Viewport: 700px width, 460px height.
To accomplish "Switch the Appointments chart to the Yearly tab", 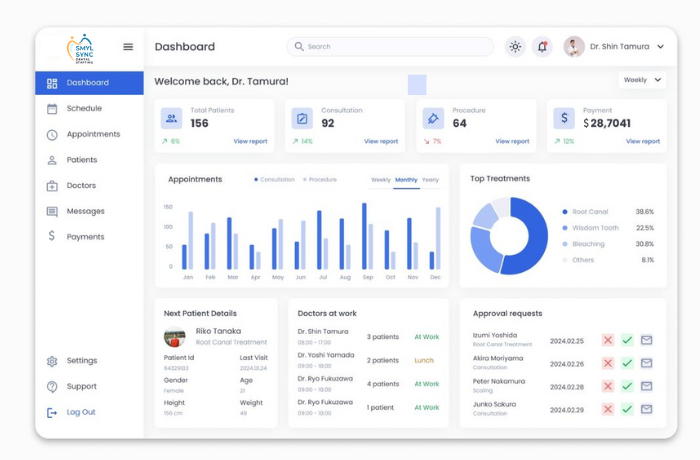I will coord(430,180).
